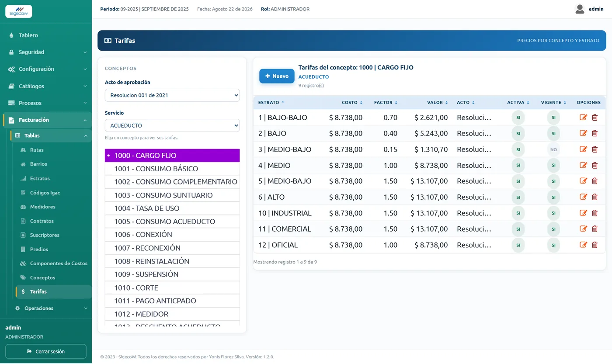Click the $ 2.621,00 valor cell

click(x=431, y=118)
